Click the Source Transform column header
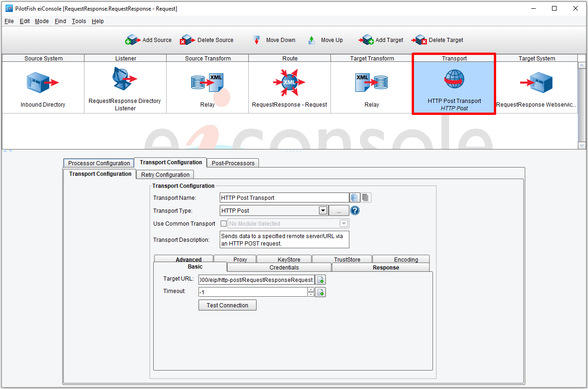The height and width of the screenshot is (389, 588). 208,58
